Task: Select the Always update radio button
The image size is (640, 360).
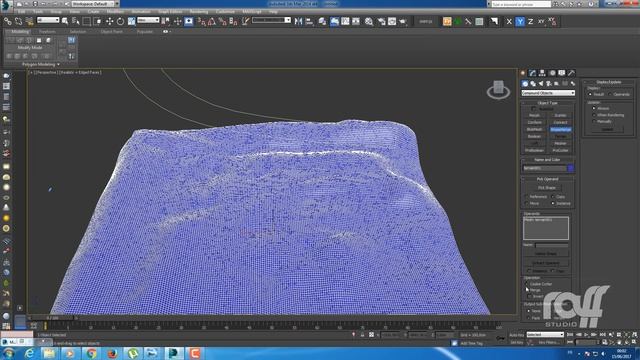Action: pyautogui.click(x=594, y=108)
